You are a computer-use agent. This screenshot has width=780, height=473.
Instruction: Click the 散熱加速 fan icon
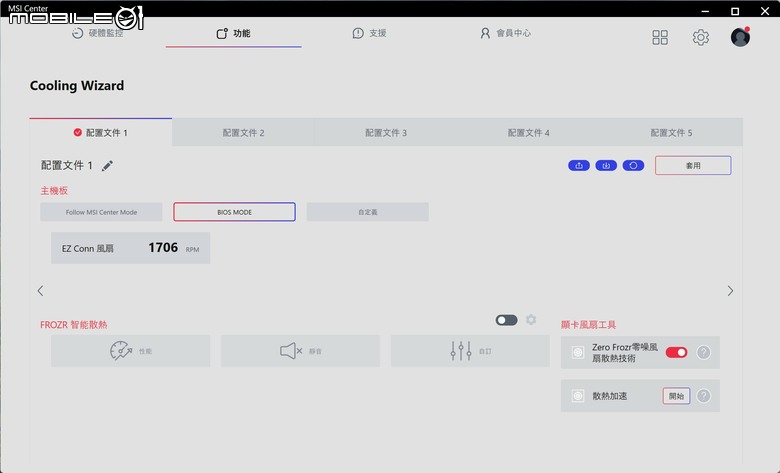pos(578,396)
